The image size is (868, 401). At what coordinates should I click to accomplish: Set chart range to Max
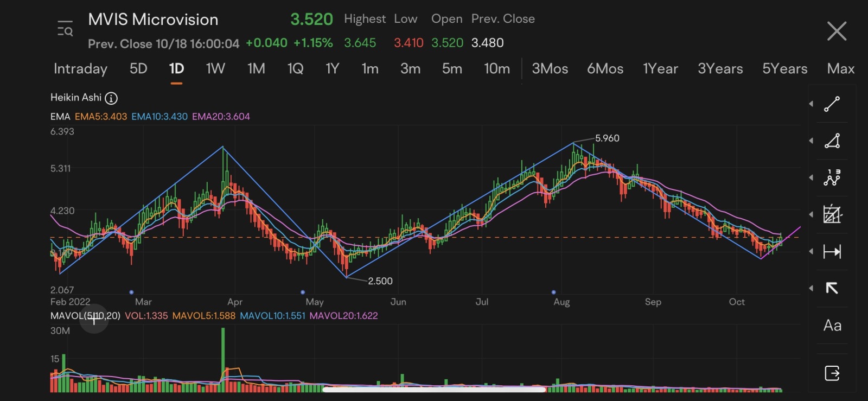840,68
